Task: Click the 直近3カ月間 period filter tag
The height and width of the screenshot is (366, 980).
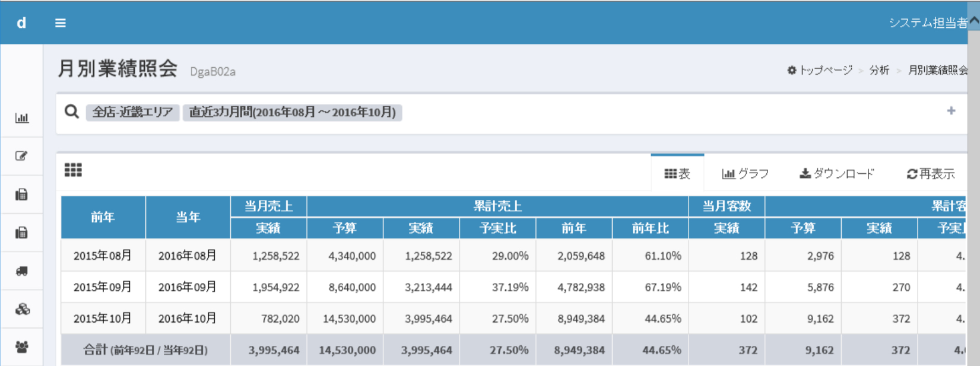Action: [293, 112]
